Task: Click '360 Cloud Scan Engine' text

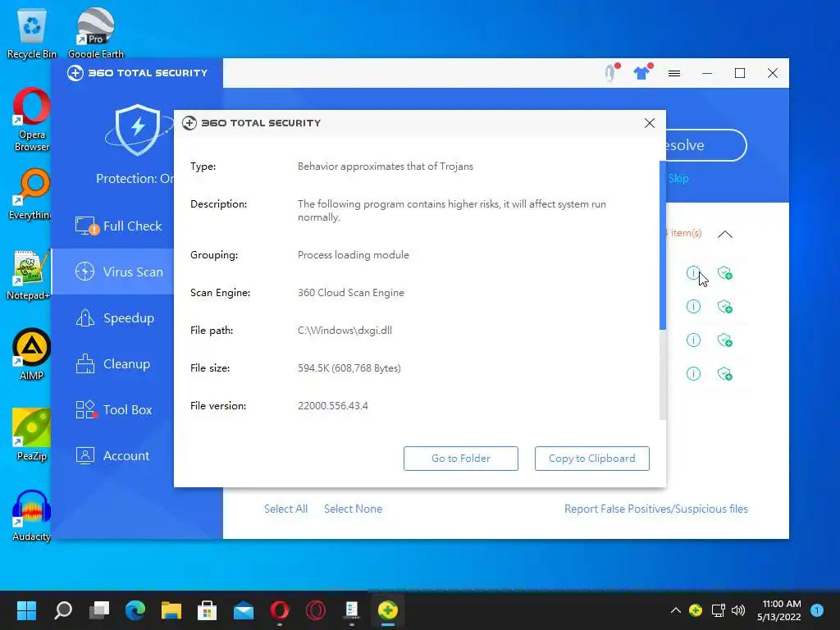Action: tap(351, 293)
